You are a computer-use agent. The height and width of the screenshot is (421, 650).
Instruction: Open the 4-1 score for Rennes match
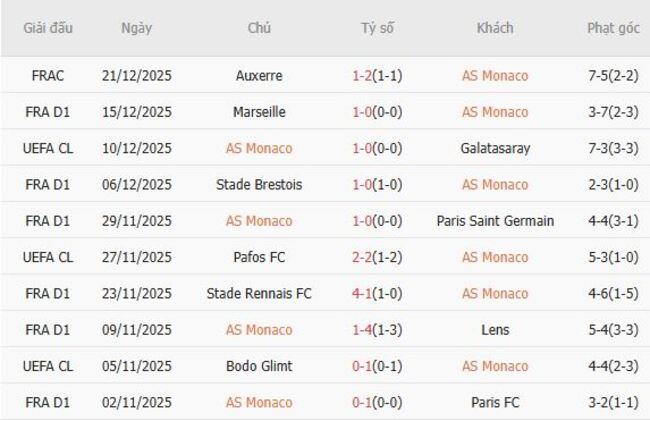coord(363,293)
